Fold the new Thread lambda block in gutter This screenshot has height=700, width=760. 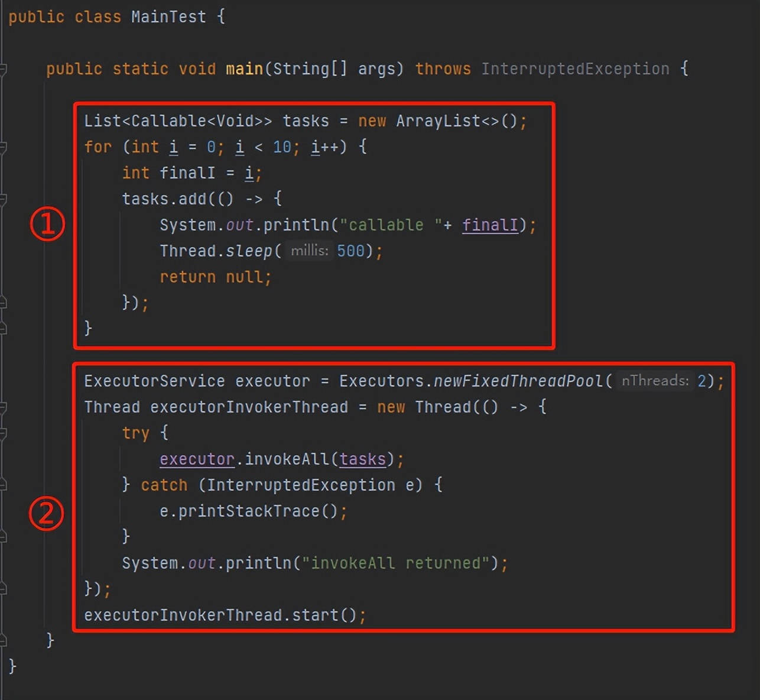[2, 407]
